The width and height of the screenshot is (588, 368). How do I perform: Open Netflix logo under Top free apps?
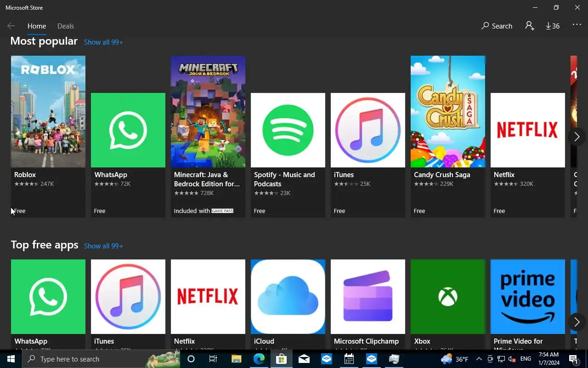point(208,297)
